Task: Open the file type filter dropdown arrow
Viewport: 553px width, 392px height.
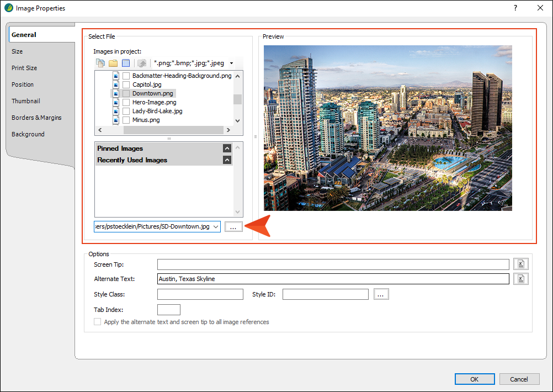Action: [231, 63]
